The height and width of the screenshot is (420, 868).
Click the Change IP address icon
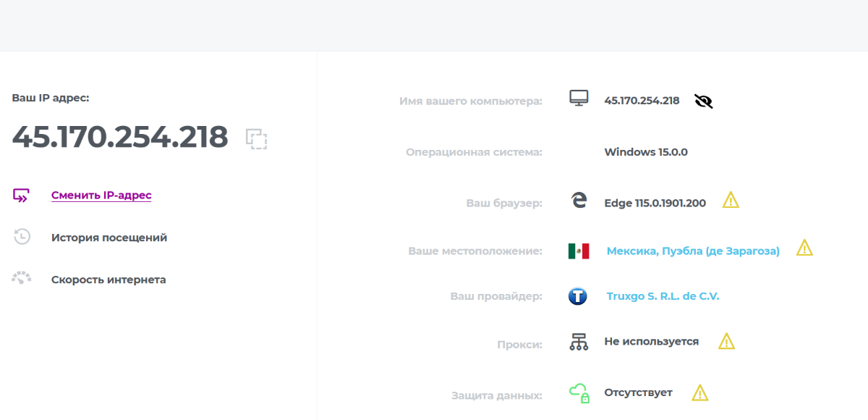pyautogui.click(x=22, y=196)
